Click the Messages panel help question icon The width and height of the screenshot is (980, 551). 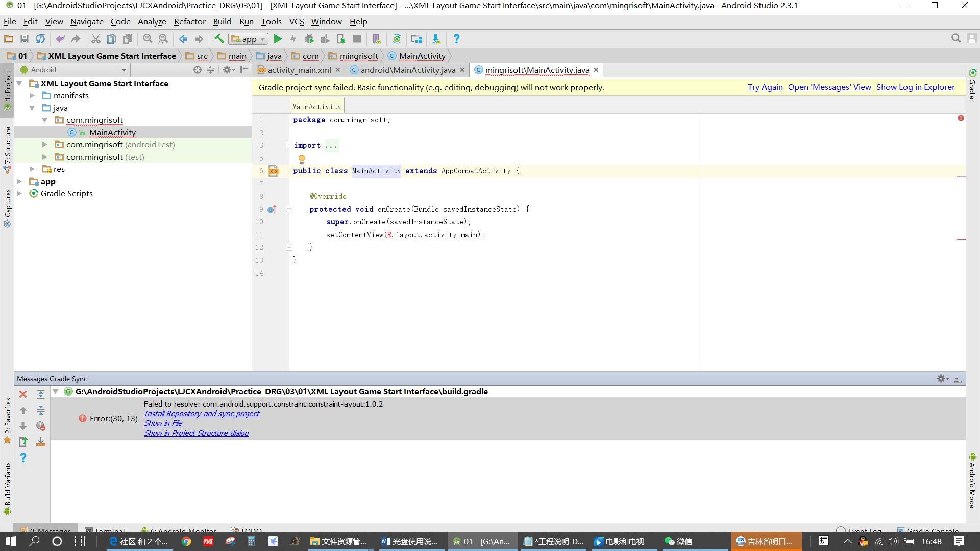23,458
